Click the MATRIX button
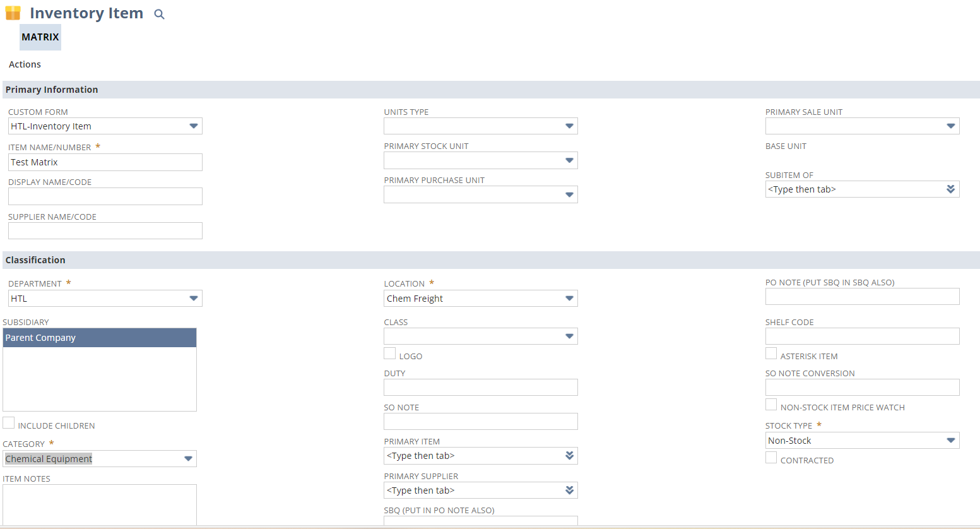Viewport: 980px width, 529px height. 40,37
